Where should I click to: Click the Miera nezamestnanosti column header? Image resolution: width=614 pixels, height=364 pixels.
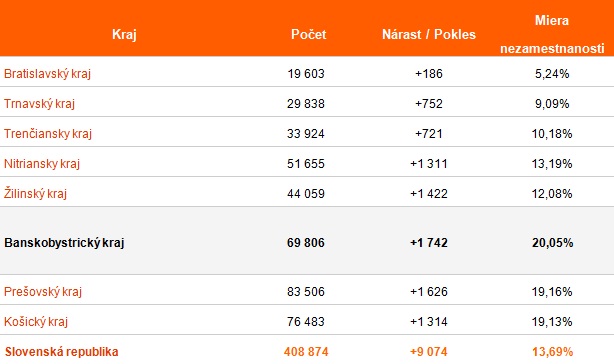[552, 34]
